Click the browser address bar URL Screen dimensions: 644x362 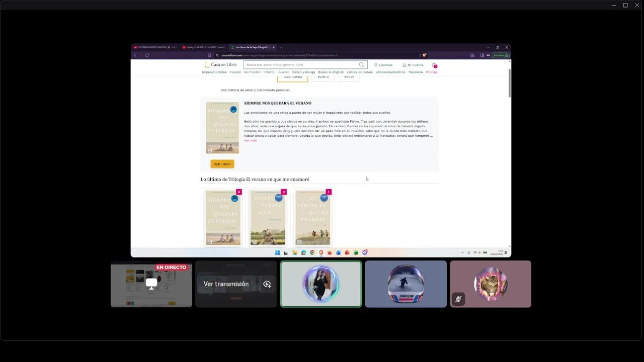click(279, 55)
